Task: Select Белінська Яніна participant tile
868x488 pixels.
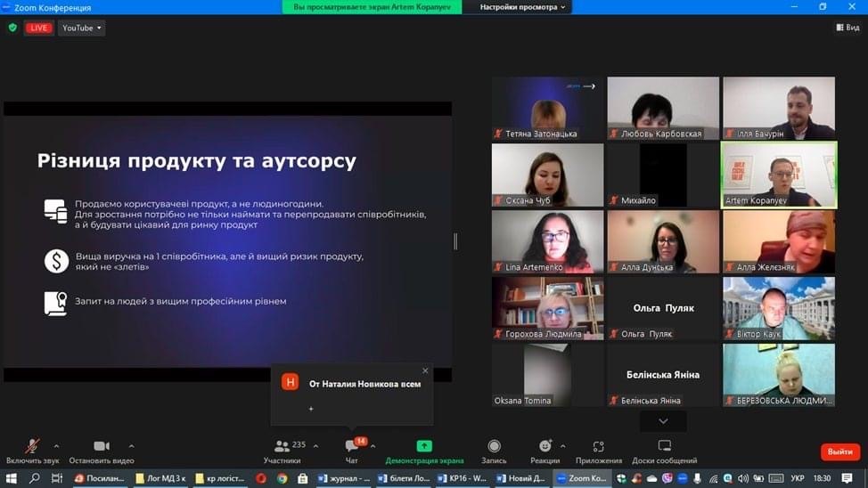Action: pos(663,375)
